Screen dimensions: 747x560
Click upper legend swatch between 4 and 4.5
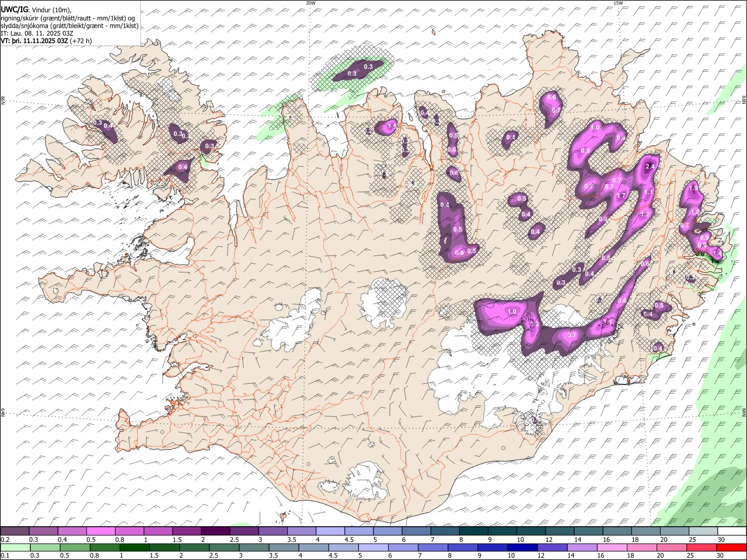330,531
